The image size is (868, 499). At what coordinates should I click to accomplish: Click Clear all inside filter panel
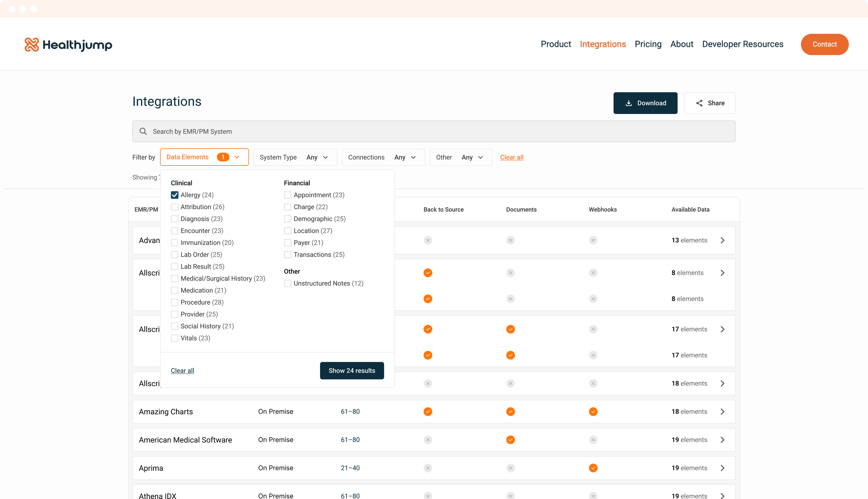(x=182, y=371)
